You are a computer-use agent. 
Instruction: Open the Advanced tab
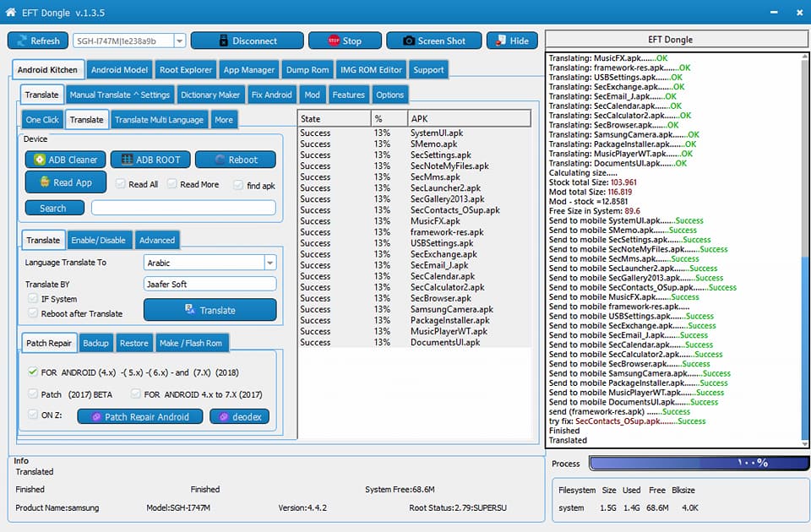coord(157,241)
